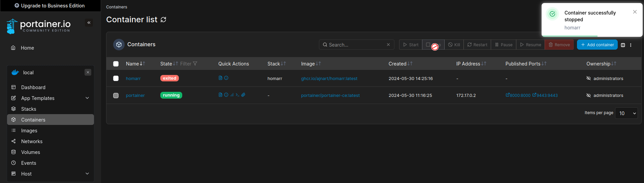Click the Resume button

pos(530,45)
